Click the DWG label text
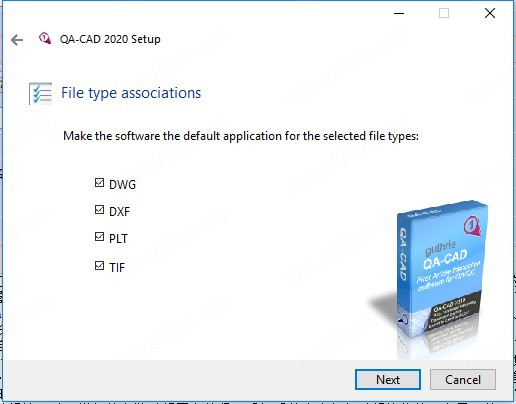This screenshot has width=516, height=404. click(x=122, y=184)
